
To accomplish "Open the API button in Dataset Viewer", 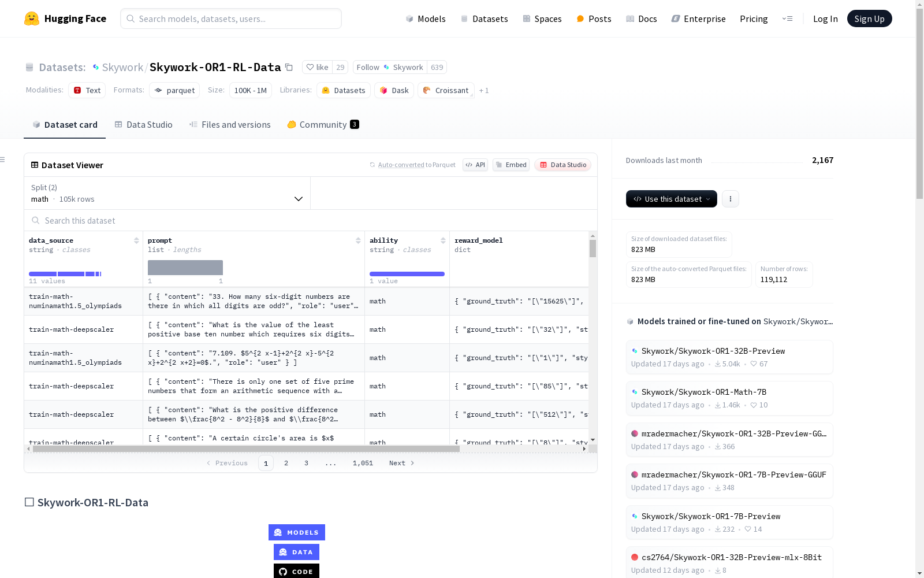I will [x=475, y=165].
